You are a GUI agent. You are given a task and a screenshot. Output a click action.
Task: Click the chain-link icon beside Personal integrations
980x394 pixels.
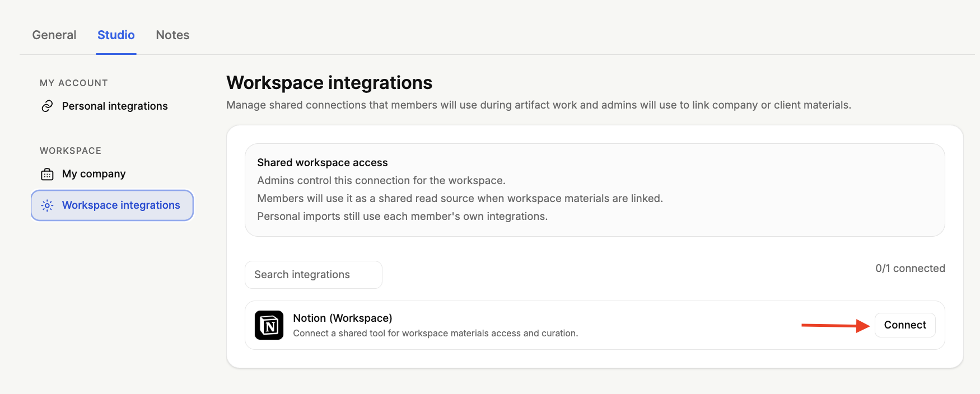tap(47, 106)
